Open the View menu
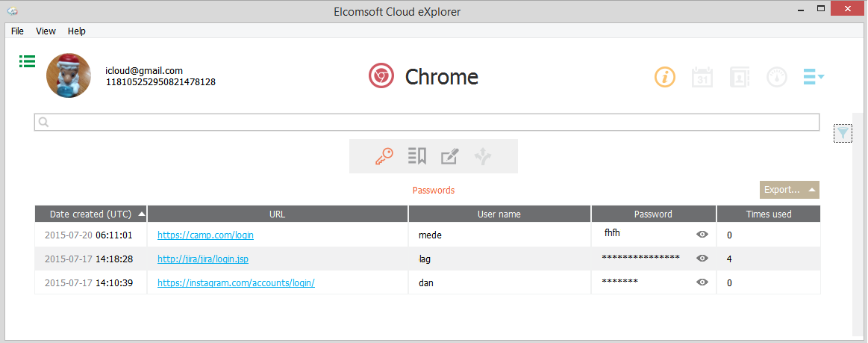The width and height of the screenshot is (868, 343). point(46,31)
